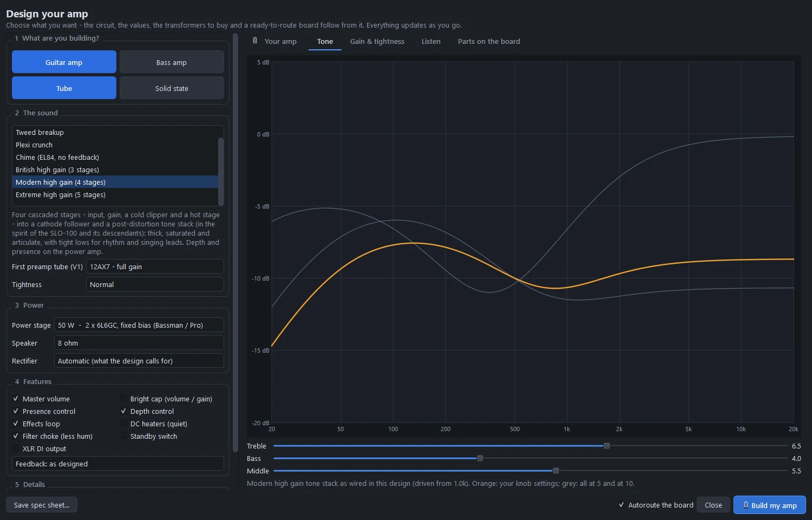
Task: Enable DC heaters (quiet)
Action: point(123,424)
